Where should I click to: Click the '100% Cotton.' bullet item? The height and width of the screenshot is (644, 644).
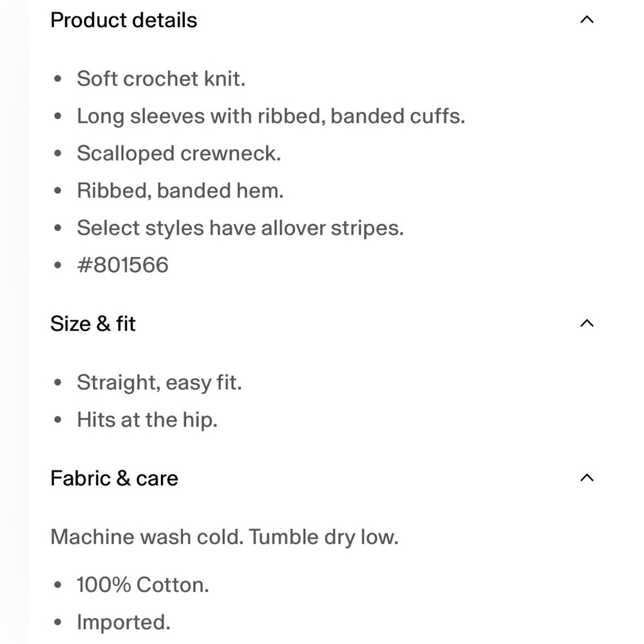143,585
